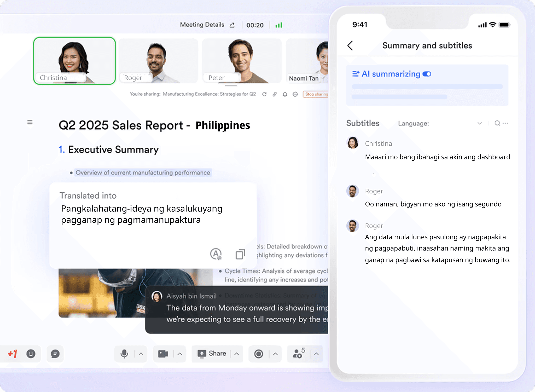Screen dimensions: 535x392
Task: Search subtitles with magnifier icon
Action: (497, 123)
